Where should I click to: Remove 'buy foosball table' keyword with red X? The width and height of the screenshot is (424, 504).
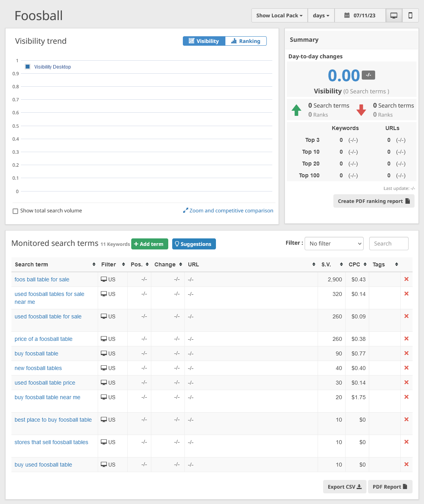pyautogui.click(x=406, y=353)
